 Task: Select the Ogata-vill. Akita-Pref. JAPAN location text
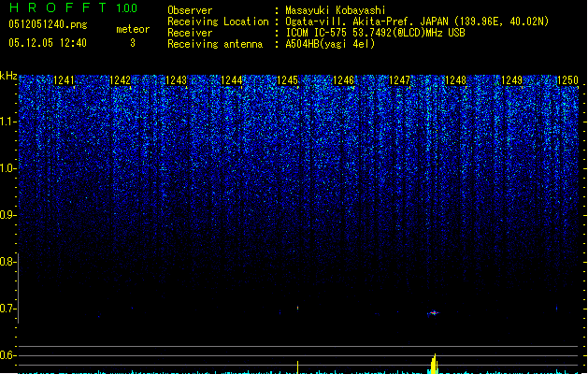417,22
